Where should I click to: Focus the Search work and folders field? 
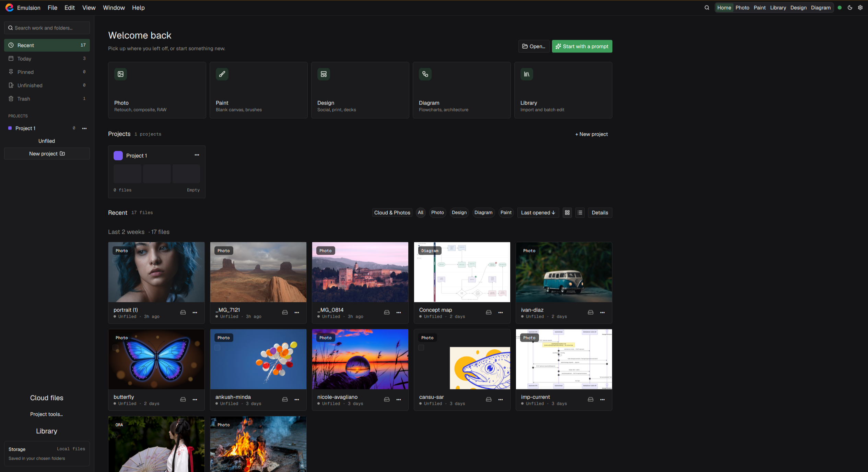coord(47,28)
